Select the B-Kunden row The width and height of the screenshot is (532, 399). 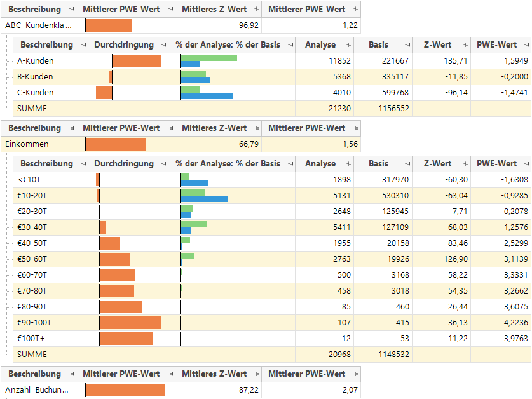272,77
